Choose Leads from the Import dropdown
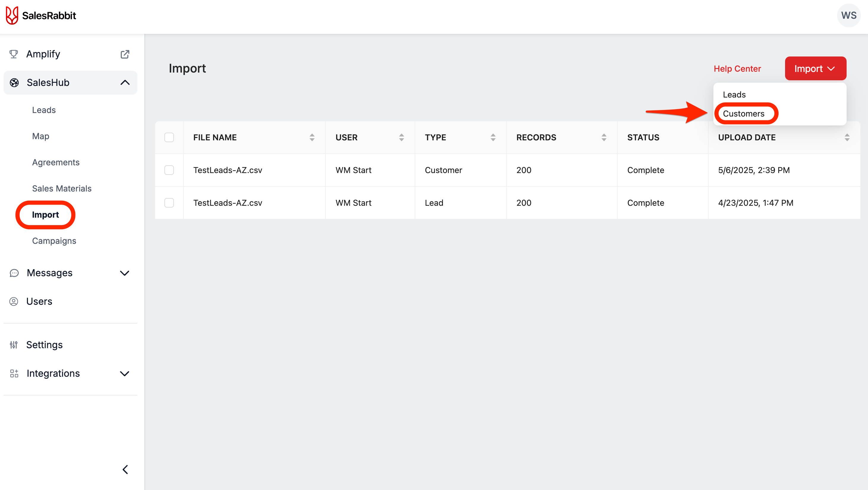Image resolution: width=868 pixels, height=490 pixels. pyautogui.click(x=734, y=95)
